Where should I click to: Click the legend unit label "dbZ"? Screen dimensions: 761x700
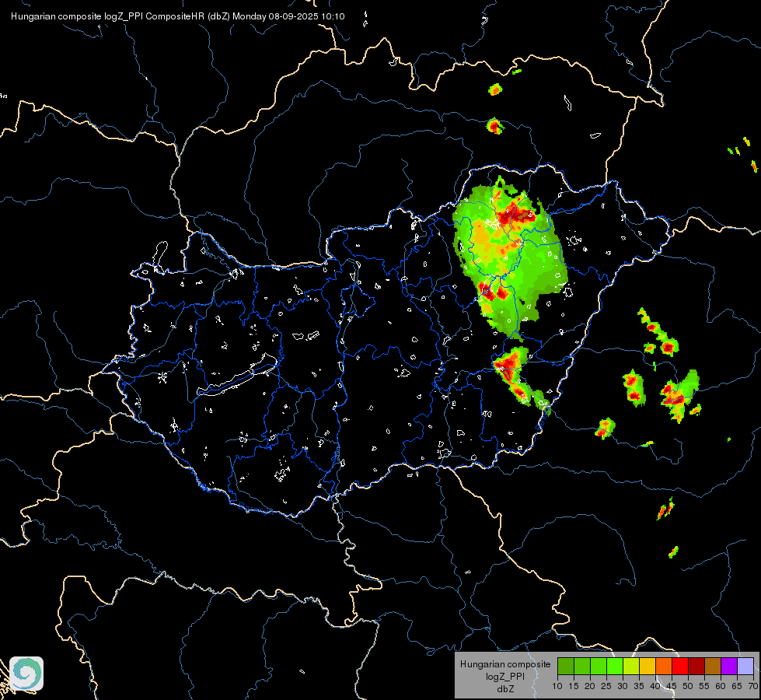point(505,689)
